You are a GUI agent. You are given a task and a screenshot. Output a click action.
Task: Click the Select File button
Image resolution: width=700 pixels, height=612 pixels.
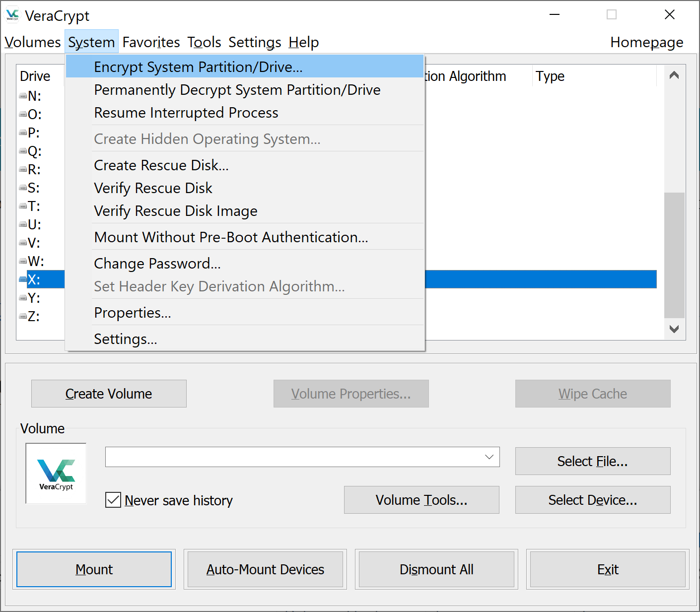pos(592,461)
